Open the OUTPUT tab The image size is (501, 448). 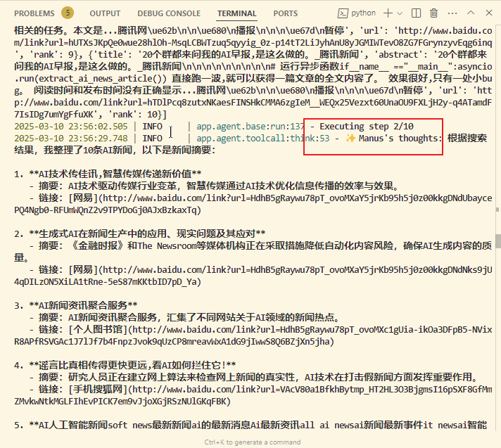tap(105, 13)
